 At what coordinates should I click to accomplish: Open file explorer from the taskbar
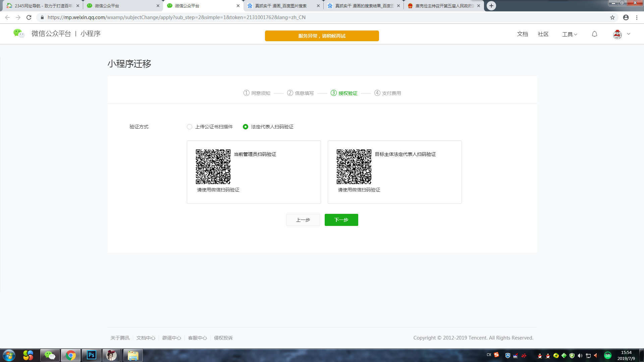(x=133, y=355)
